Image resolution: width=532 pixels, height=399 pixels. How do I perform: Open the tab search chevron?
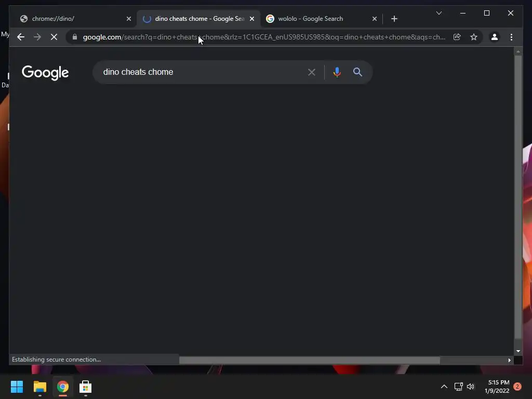[438, 13]
